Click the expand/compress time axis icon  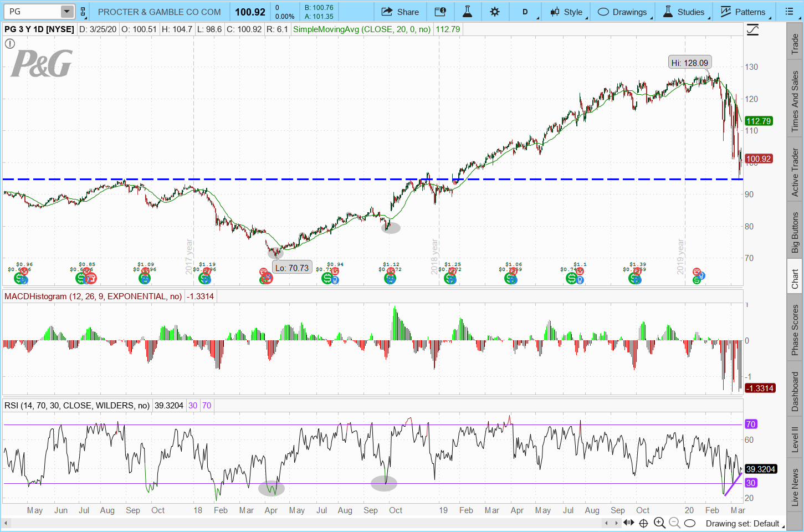point(628,523)
